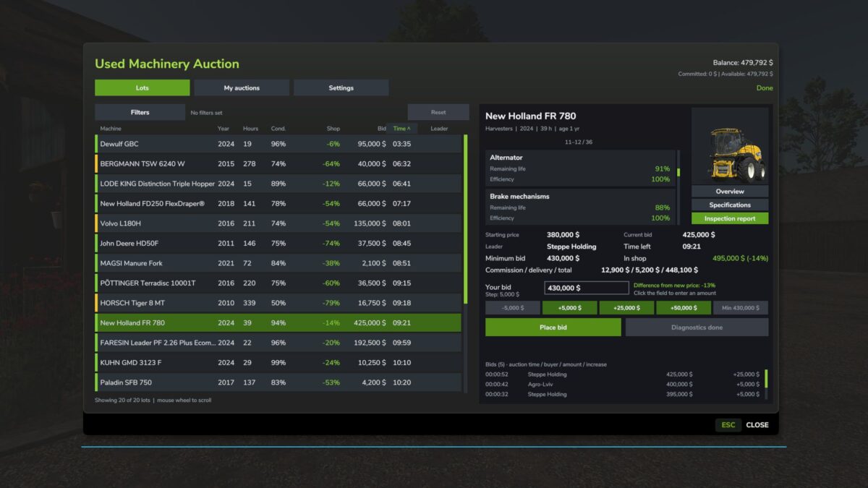The width and height of the screenshot is (868, 488).
Task: Sort lots by Year column header
Action: tap(224, 129)
